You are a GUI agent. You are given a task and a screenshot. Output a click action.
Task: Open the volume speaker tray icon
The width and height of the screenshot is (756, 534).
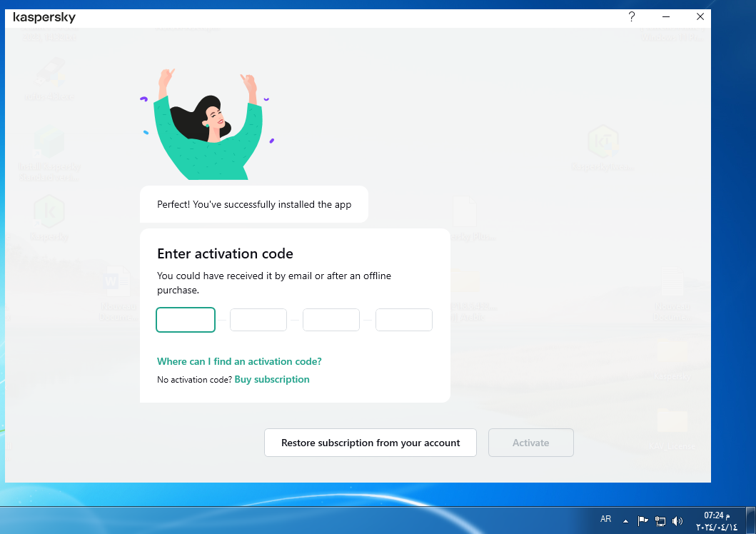click(677, 521)
